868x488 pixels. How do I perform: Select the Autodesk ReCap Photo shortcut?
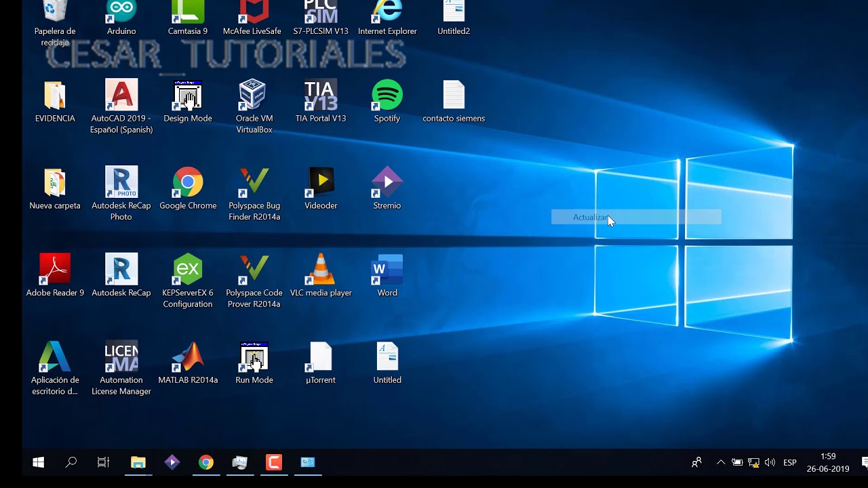(121, 194)
